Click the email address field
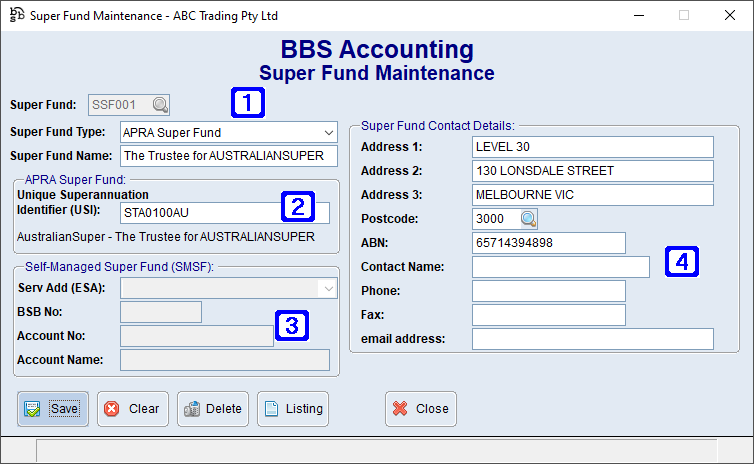 pyautogui.click(x=592, y=339)
